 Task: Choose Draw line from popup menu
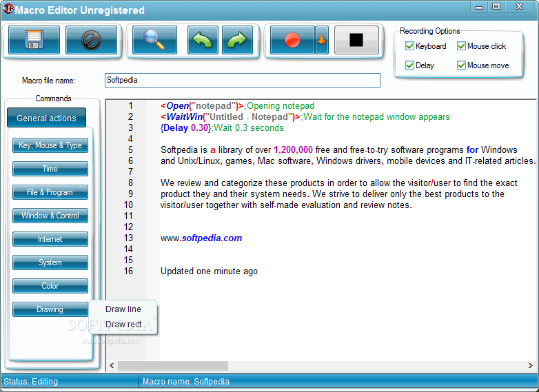point(123,309)
